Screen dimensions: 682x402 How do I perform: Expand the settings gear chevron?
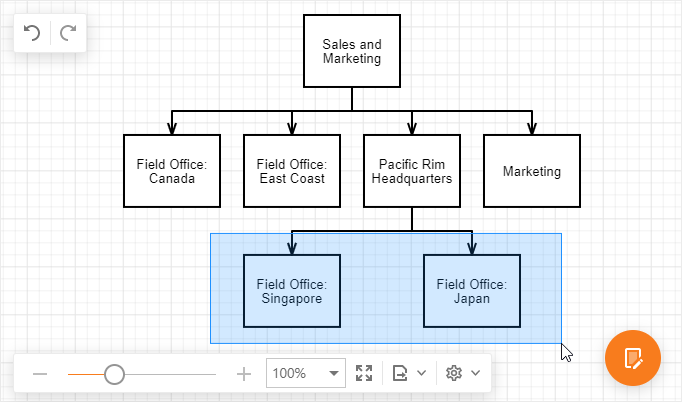(475, 373)
